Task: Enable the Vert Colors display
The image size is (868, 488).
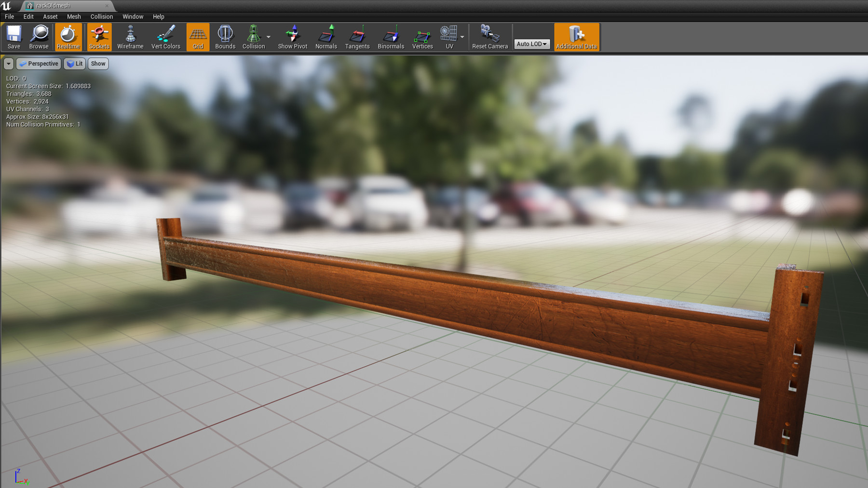Action: pyautogui.click(x=165, y=36)
